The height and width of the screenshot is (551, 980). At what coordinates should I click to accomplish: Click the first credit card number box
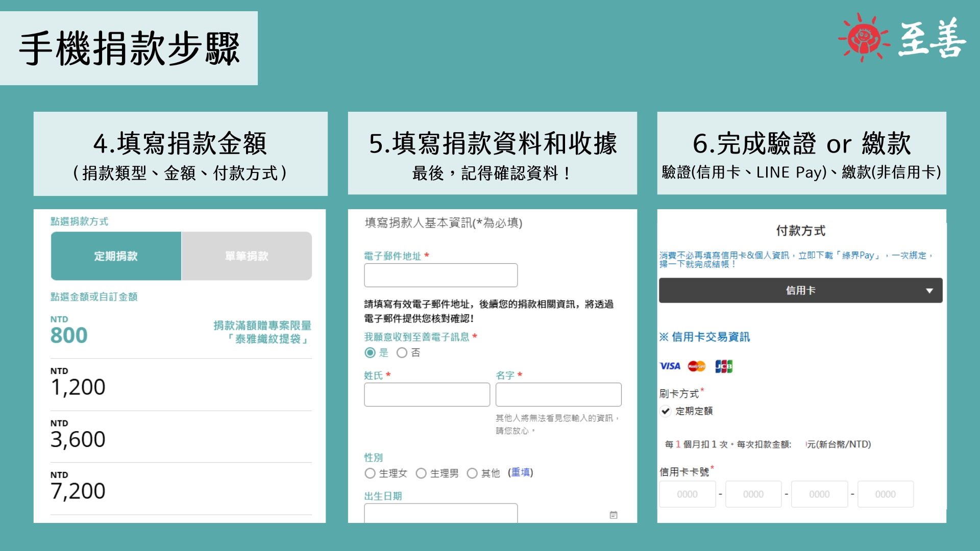coord(687,494)
